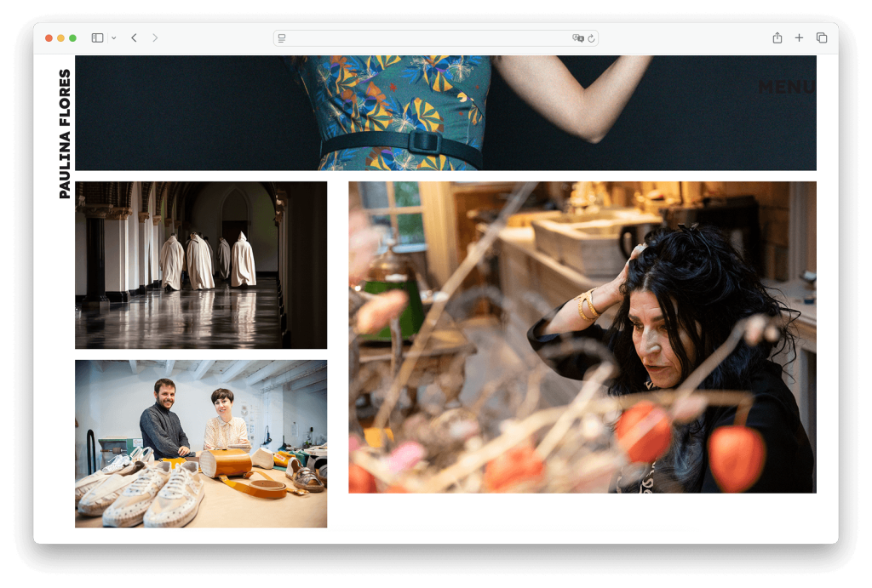Open the MENU on the website
The width and height of the screenshot is (872, 588).
(786, 87)
